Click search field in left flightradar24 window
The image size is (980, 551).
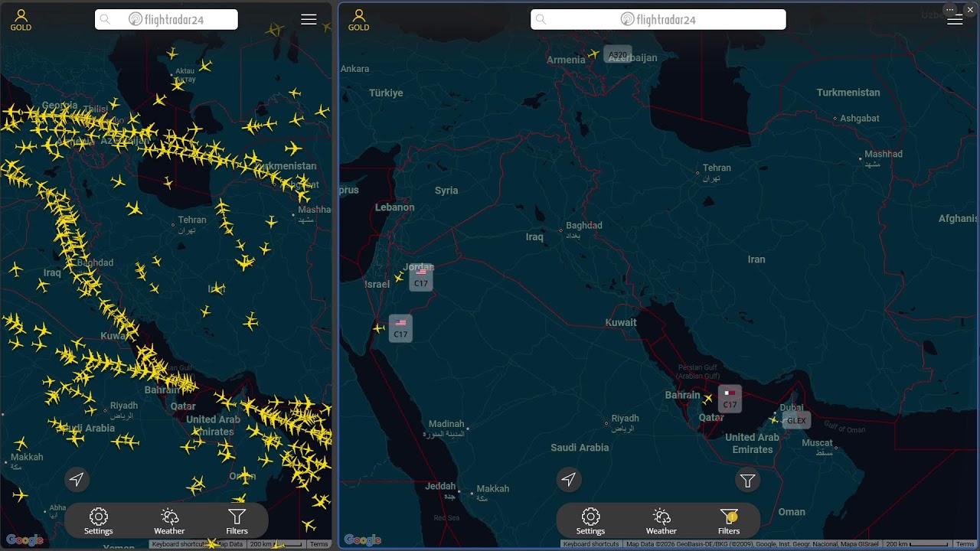coord(166,20)
